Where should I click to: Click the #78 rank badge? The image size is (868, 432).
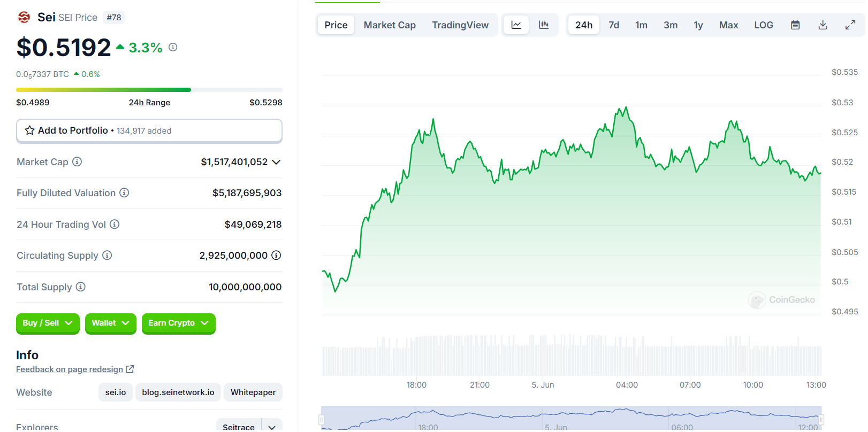pos(114,18)
